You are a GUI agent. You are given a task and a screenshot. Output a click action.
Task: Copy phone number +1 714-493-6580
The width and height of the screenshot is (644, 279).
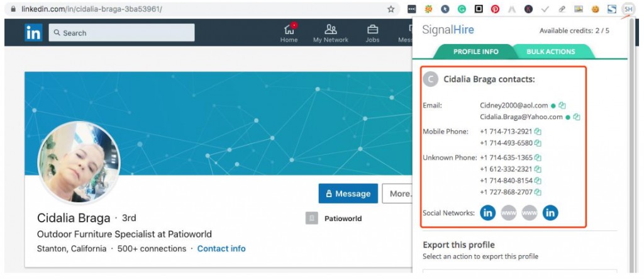(x=538, y=143)
